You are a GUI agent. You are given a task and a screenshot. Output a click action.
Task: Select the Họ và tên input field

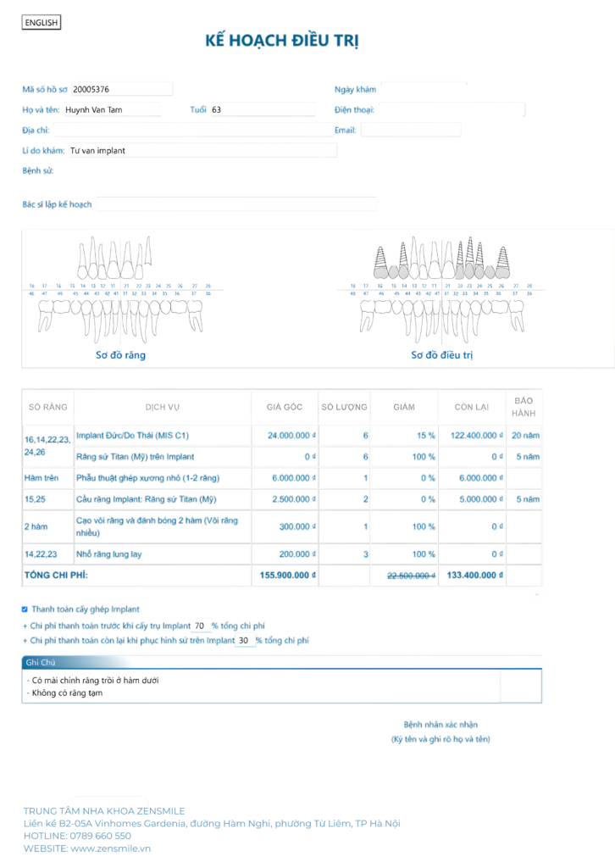(111, 109)
